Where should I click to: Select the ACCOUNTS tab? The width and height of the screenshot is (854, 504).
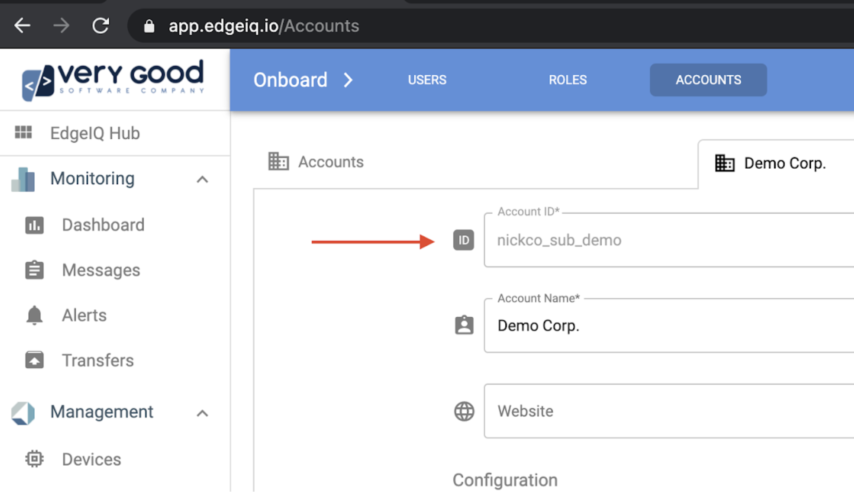(x=708, y=80)
